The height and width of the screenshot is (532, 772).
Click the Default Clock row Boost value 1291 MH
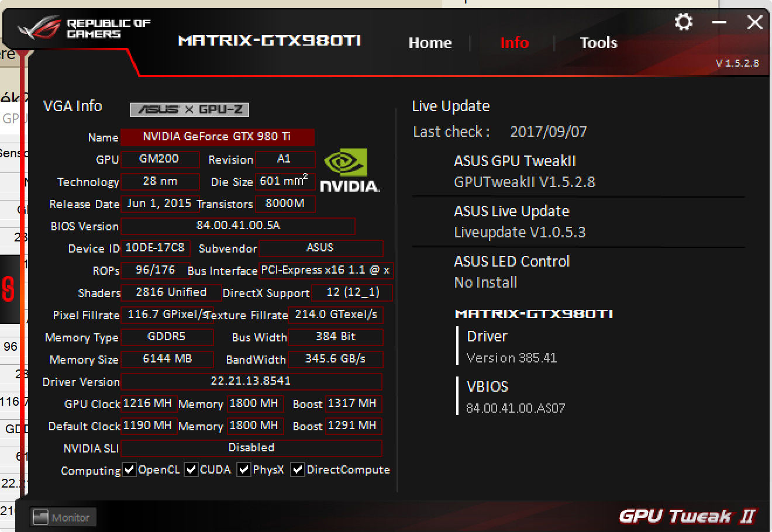coord(353,426)
